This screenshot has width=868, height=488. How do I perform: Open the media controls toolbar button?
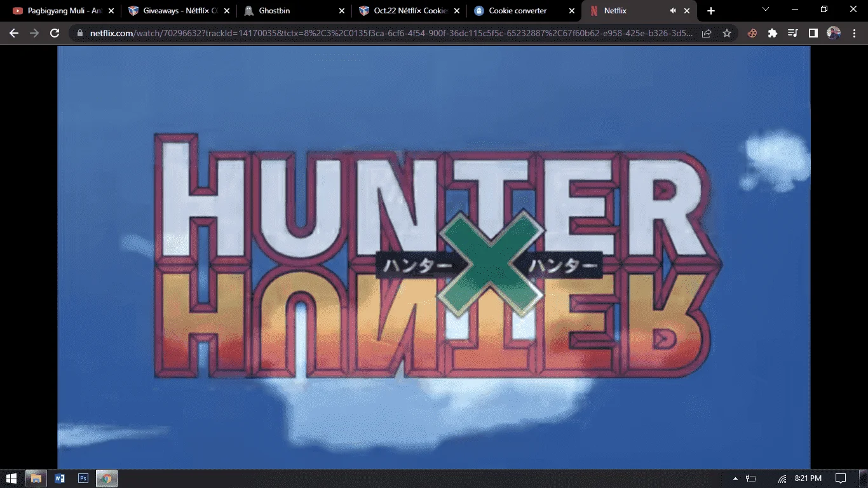(793, 33)
